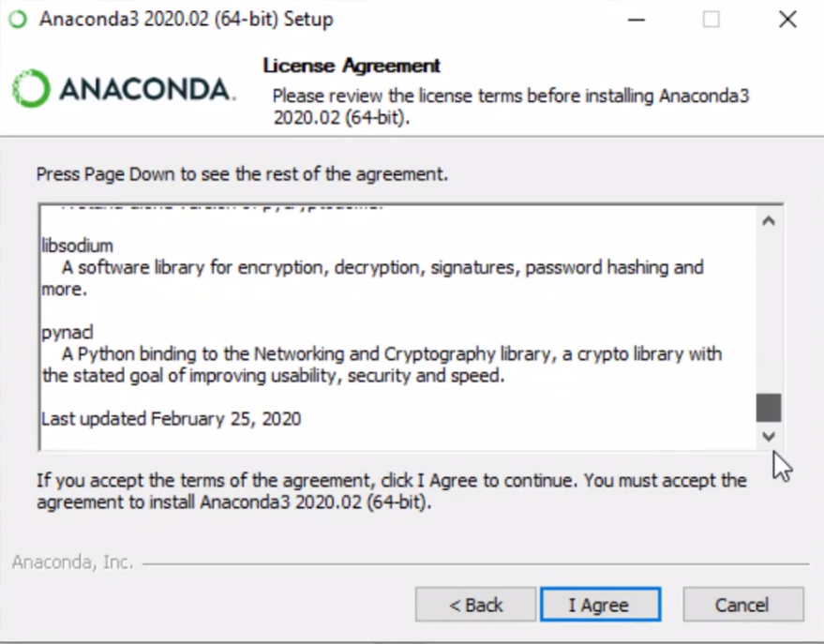Click the license scrollbar down arrow
Viewport: 824px width, 644px height.
(x=769, y=437)
